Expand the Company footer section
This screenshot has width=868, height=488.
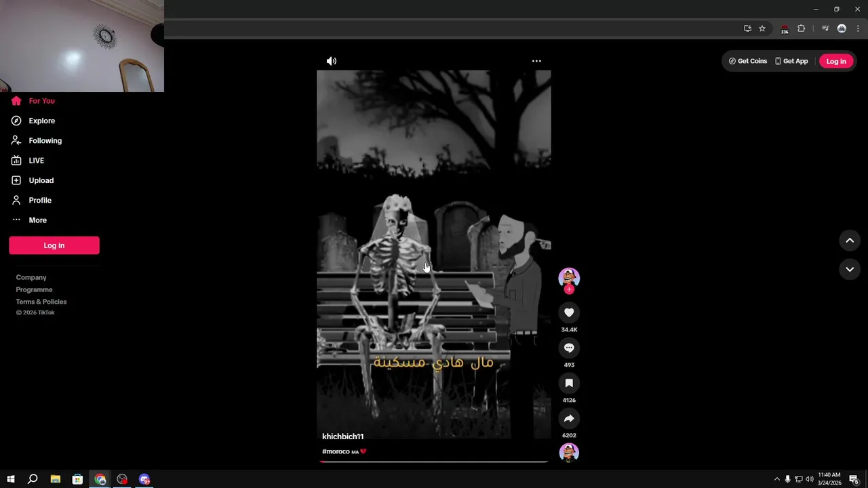[x=31, y=277]
